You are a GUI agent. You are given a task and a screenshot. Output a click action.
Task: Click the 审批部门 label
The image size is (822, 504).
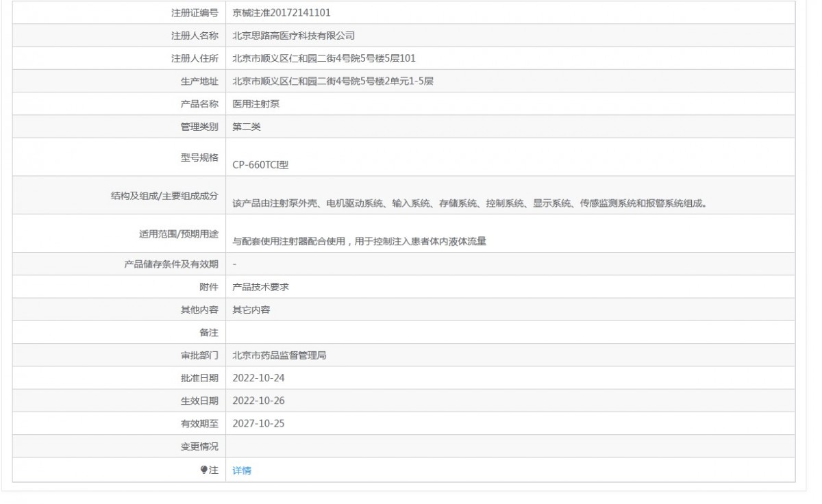199,355
